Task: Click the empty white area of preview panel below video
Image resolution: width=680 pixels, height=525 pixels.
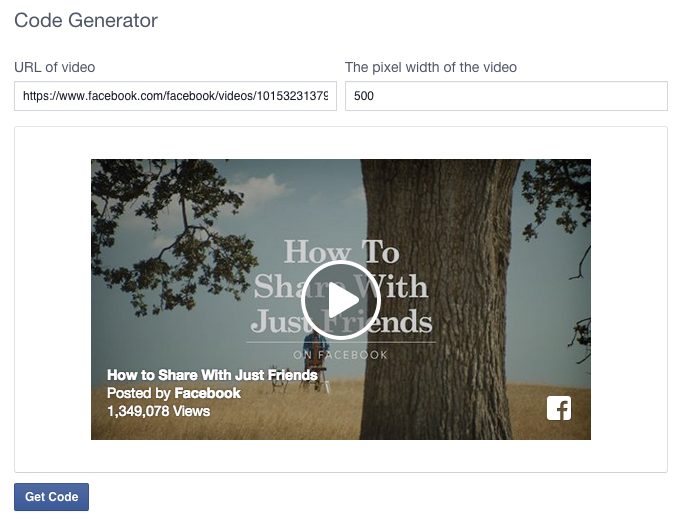Action: [340, 456]
